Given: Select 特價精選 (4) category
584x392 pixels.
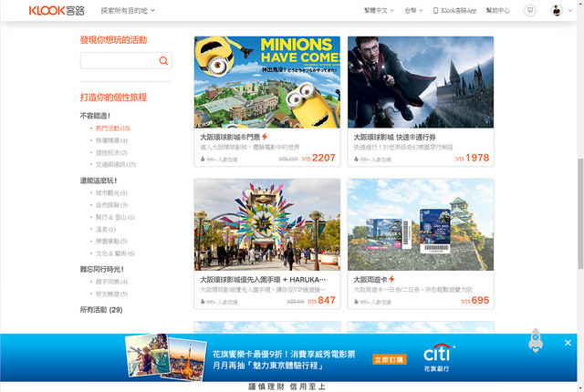Looking at the screenshot, I should point(111,140).
